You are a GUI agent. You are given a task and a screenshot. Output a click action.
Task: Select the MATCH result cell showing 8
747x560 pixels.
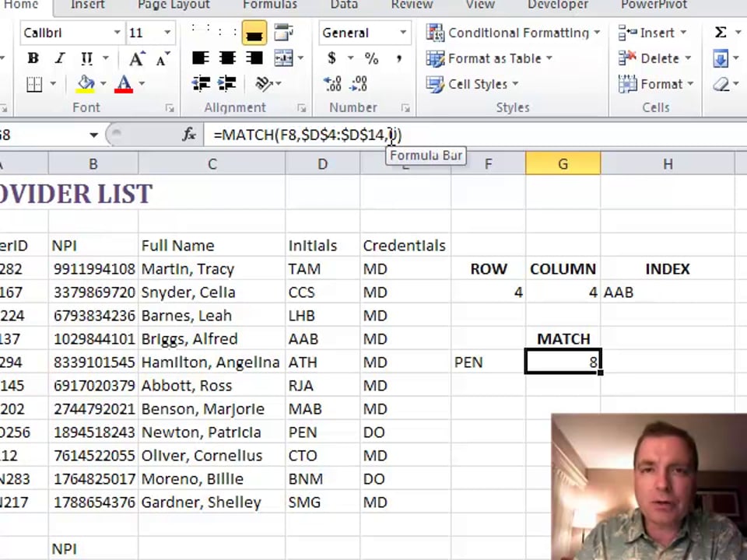(563, 362)
